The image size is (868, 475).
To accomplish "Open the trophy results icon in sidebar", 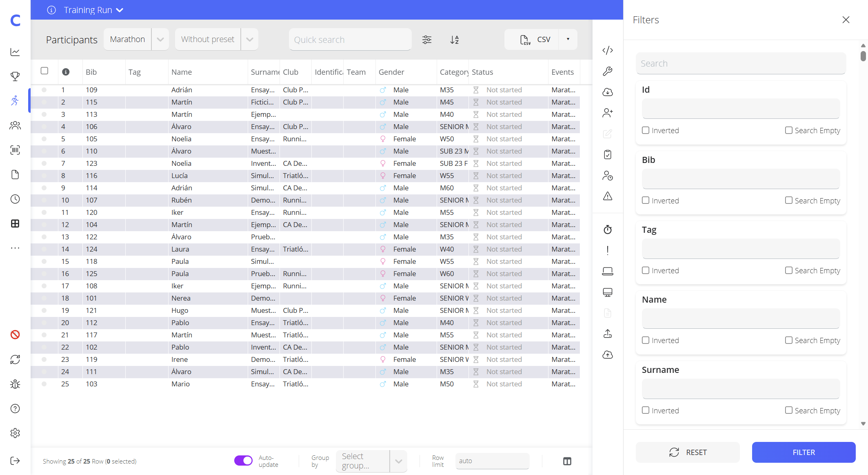I will [x=15, y=76].
